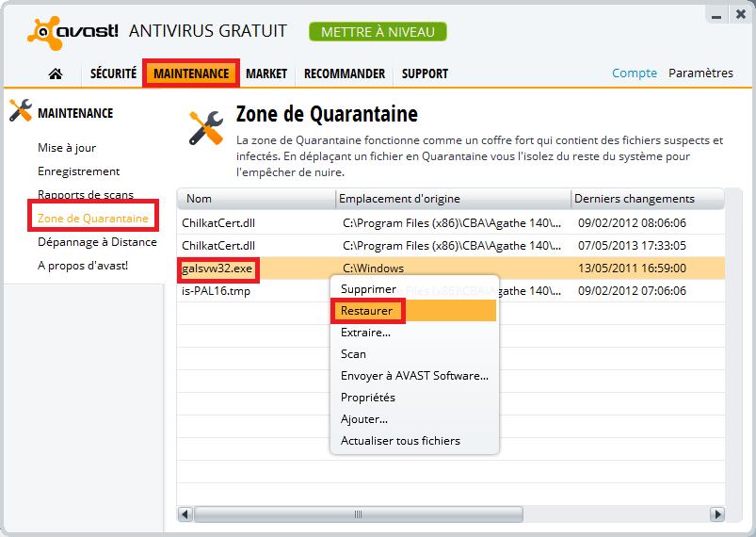The image size is (756, 537).
Task: Open Paramètres settings
Action: tap(700, 73)
